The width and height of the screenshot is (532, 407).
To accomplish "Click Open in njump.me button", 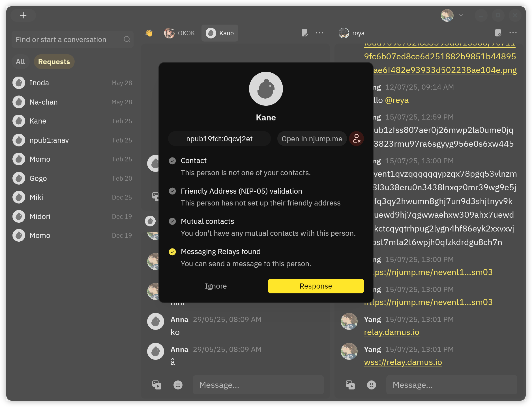I will (312, 139).
